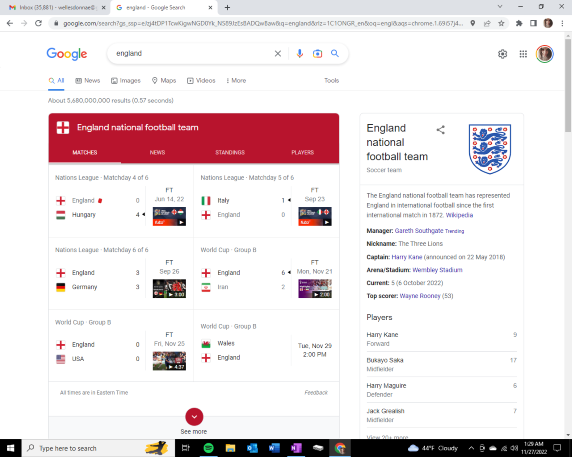Open the NEWS tab of the England card
Image resolution: width=572 pixels, height=457 pixels.
[x=157, y=152]
